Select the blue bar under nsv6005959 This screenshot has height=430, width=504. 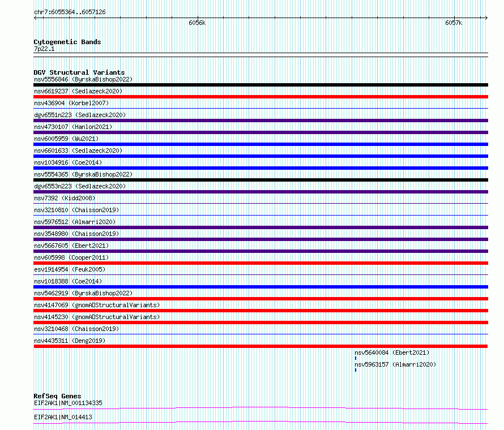pos(260,144)
